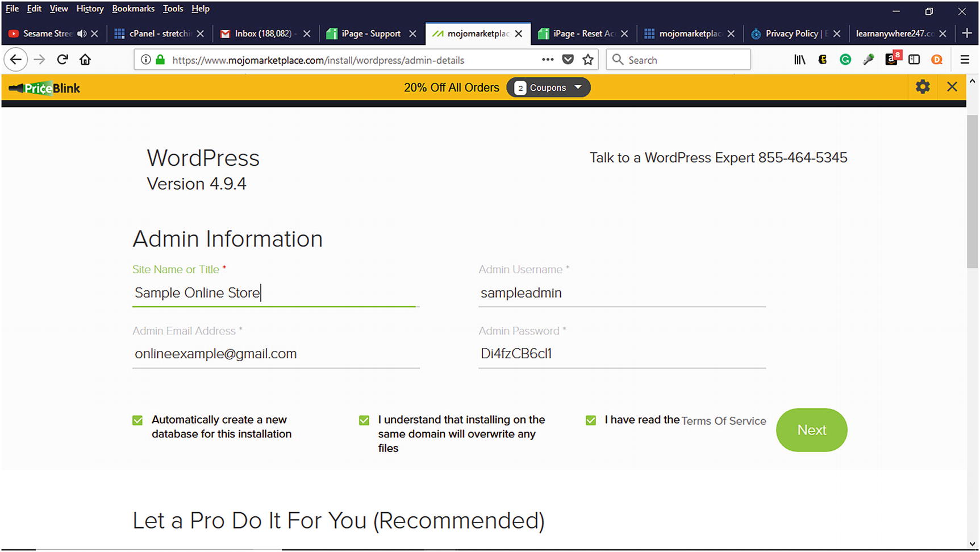Switch to the Sesame Street tab
This screenshot has height=552, width=980.
tap(48, 34)
